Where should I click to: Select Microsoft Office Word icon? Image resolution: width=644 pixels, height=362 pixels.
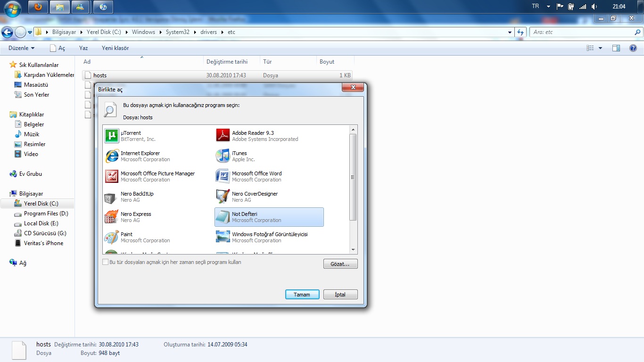tap(223, 176)
